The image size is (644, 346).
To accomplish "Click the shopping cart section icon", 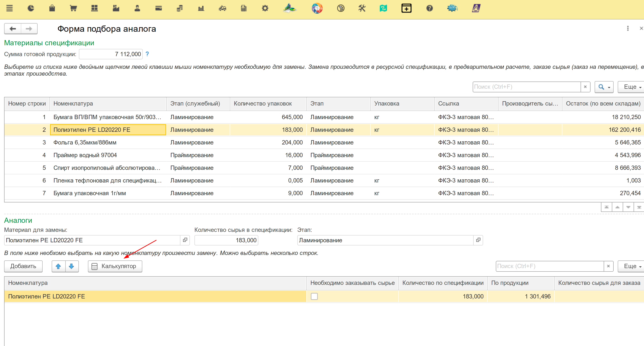I will (73, 9).
